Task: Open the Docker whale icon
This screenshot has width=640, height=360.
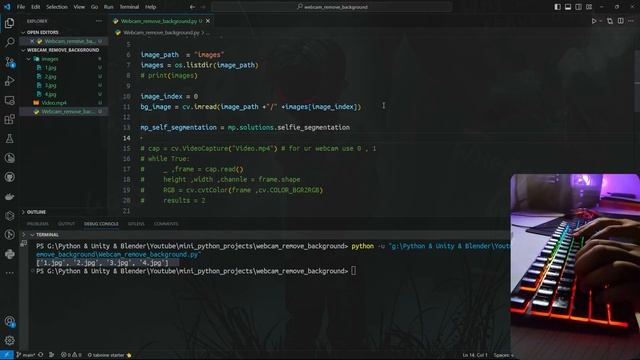Action: coord(9,196)
